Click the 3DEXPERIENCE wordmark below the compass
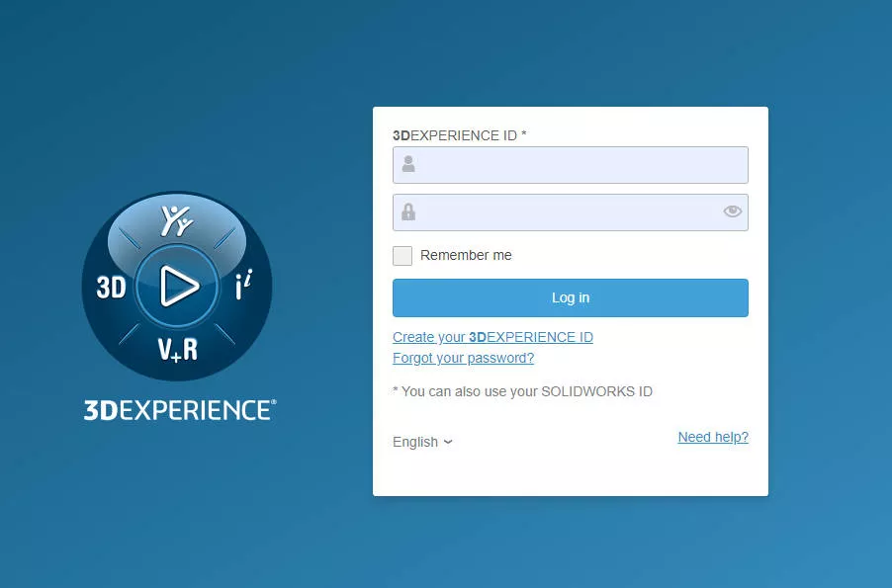 179,409
